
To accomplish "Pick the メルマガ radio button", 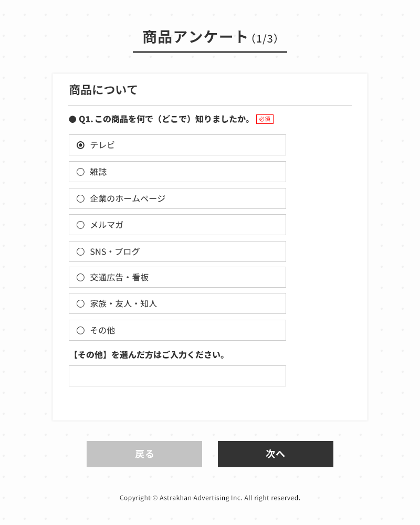I will [80, 225].
